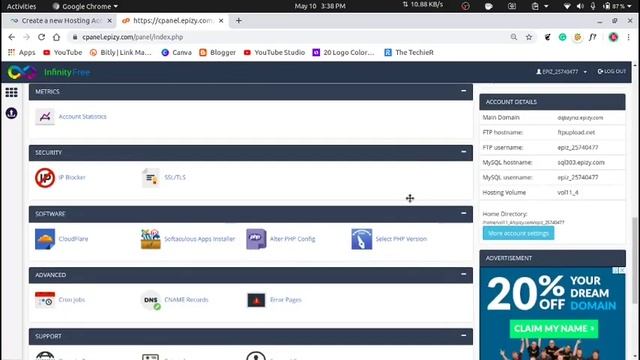Viewport: 640px width, 360px height.
Task: Switch to Create a new Hosting Account tab
Action: coord(61,20)
